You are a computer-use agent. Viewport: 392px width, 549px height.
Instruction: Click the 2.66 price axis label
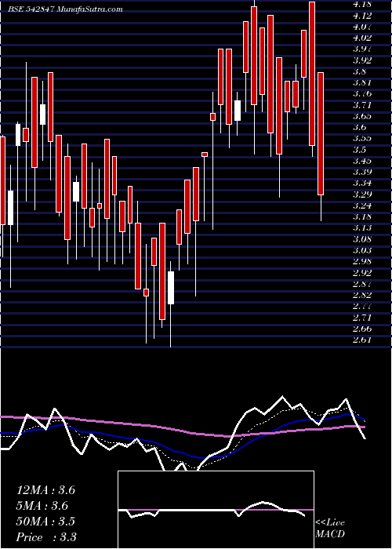click(362, 329)
